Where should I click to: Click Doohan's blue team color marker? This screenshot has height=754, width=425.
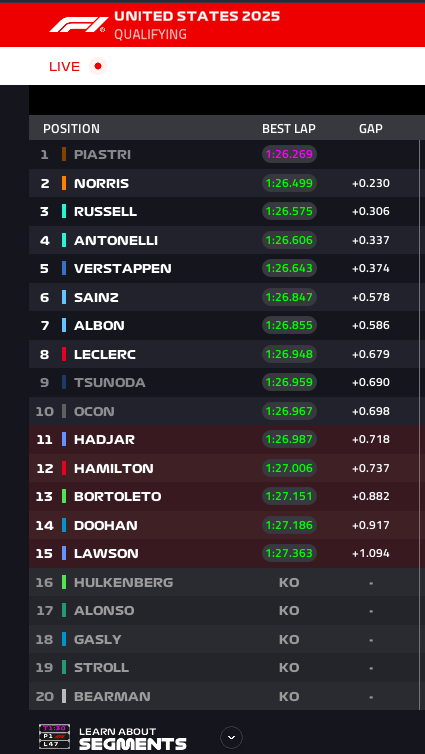coord(64,525)
